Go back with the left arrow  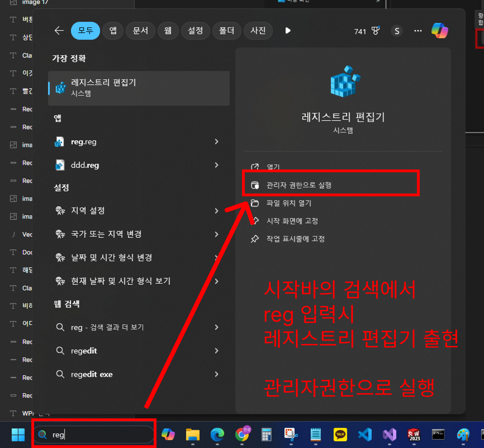(x=59, y=30)
